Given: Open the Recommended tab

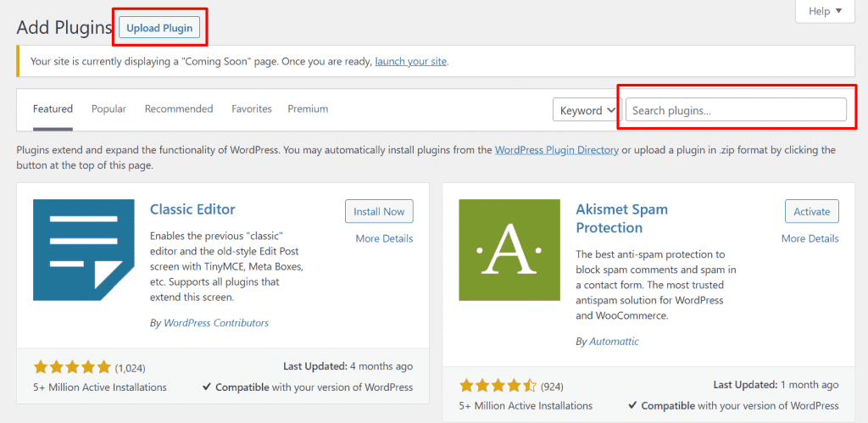Looking at the screenshot, I should click(x=179, y=109).
